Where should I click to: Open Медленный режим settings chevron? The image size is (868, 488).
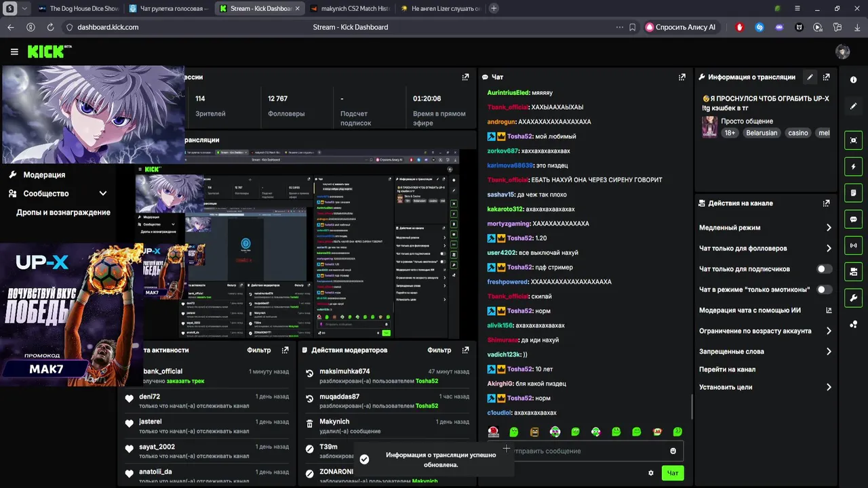[x=829, y=228]
